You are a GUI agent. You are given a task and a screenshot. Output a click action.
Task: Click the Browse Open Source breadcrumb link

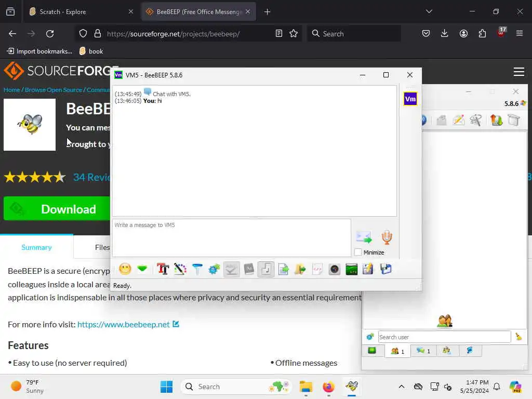pos(54,90)
